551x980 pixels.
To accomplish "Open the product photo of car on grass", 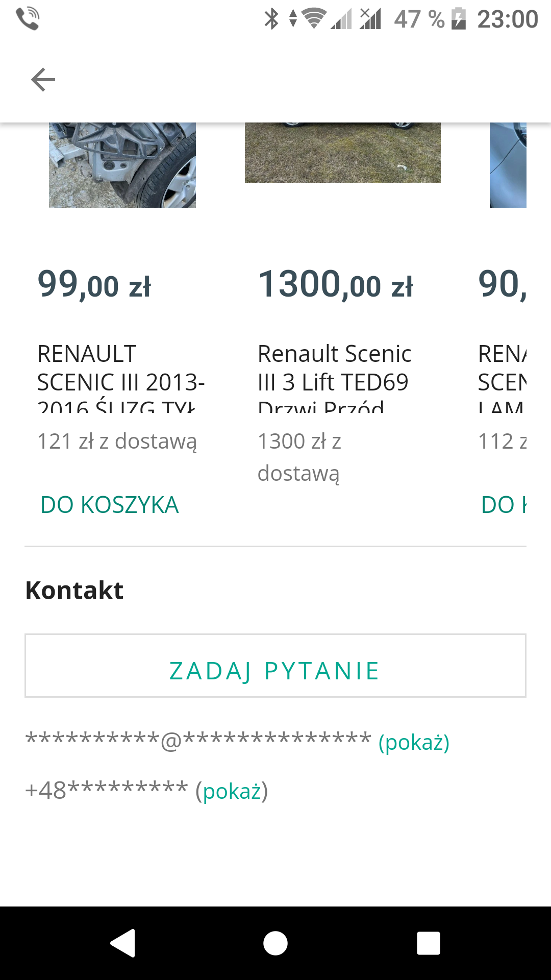I will pyautogui.click(x=342, y=153).
